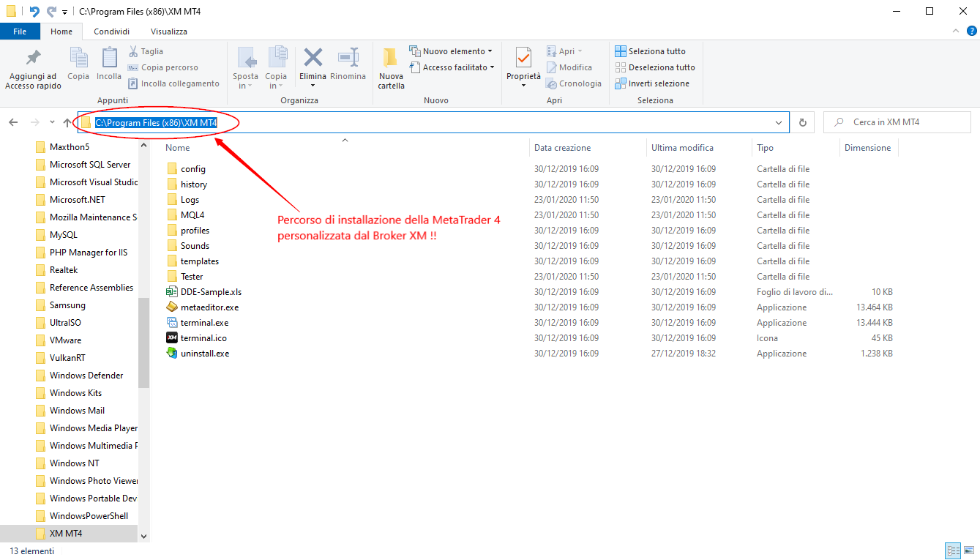This screenshot has height=560, width=980.
Task: Sort by the Dimensione column header
Action: tap(868, 148)
